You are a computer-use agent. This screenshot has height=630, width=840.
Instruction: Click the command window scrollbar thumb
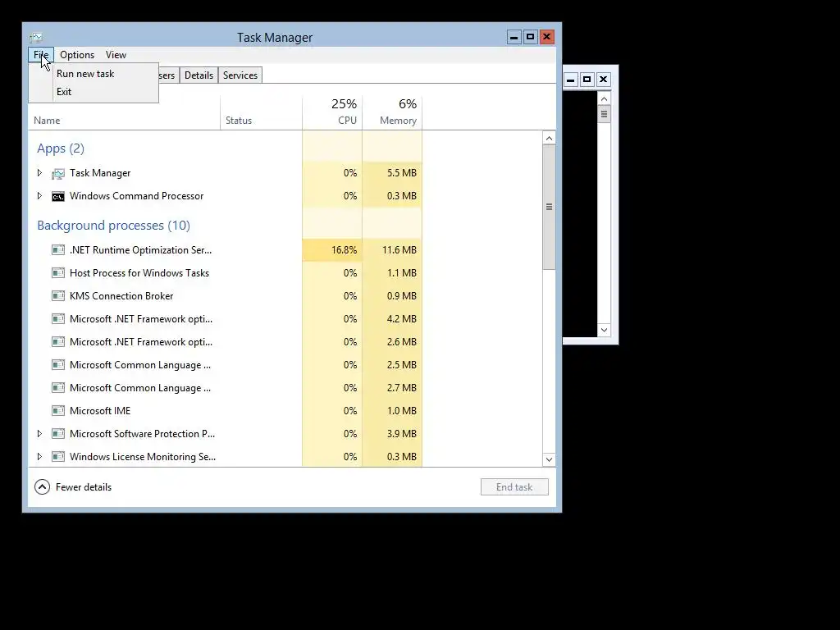point(605,114)
